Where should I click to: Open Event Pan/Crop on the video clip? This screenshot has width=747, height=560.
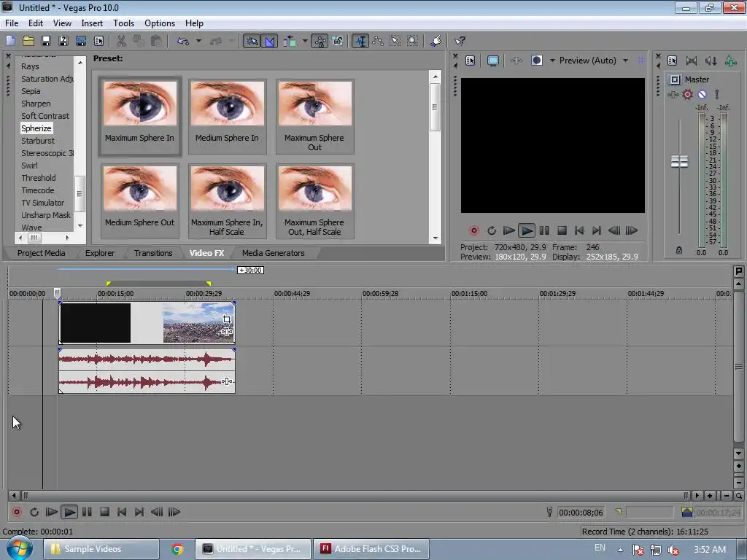click(x=227, y=319)
